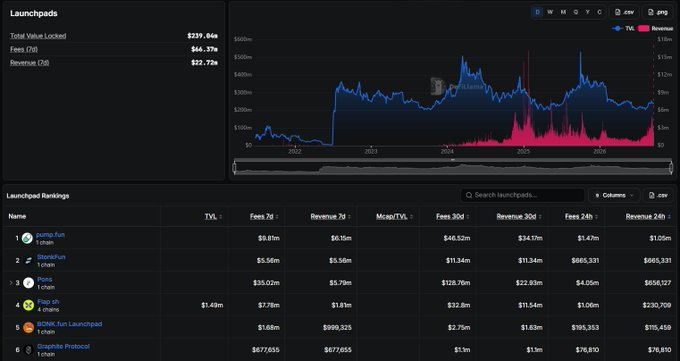Screen dimensions: 680x361
Task: Toggle the TVL series in chart legend
Action: coord(623,29)
